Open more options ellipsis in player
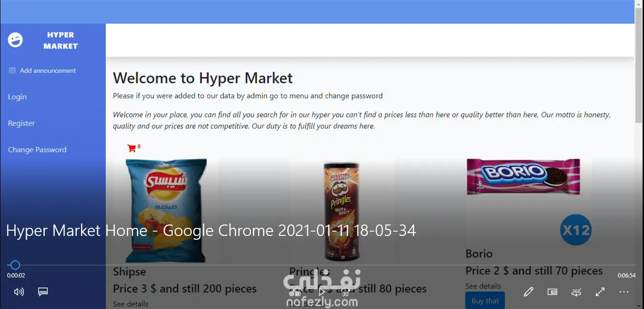This screenshot has height=309, width=644. pyautogui.click(x=624, y=292)
